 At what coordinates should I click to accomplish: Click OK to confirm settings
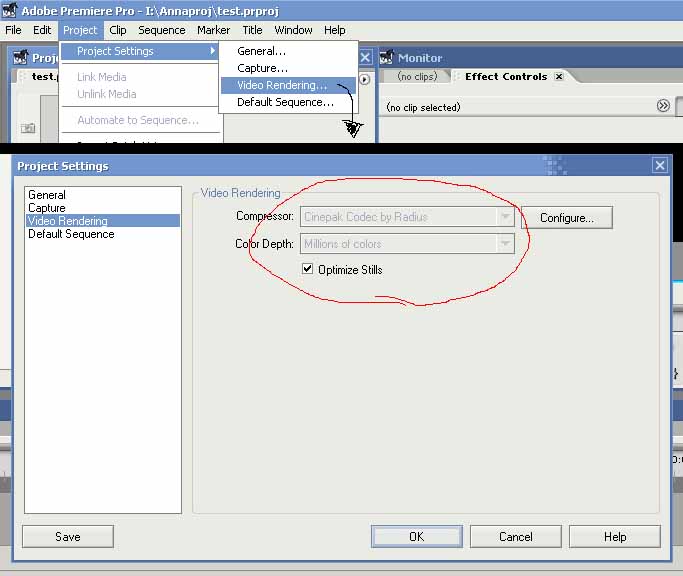[x=417, y=536]
